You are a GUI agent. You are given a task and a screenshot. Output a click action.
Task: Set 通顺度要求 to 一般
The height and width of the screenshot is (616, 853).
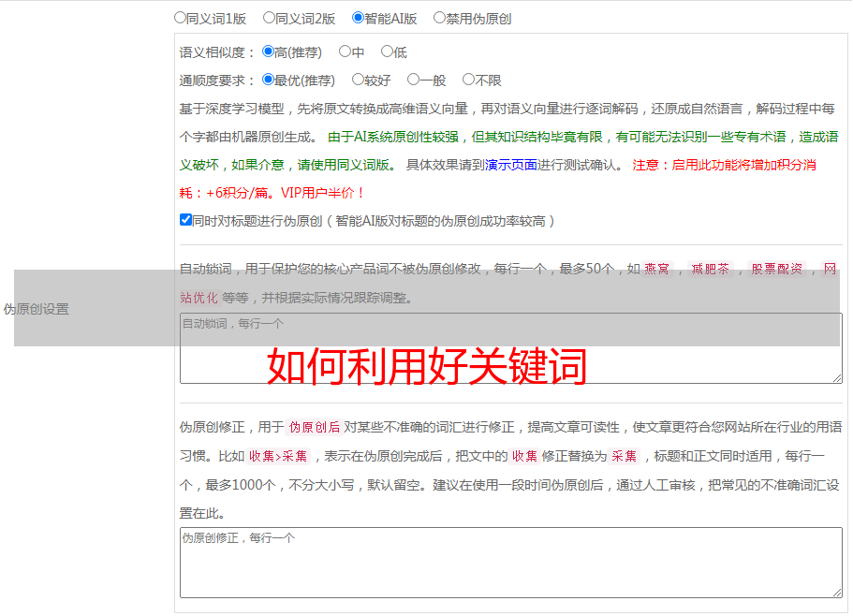[x=414, y=80]
